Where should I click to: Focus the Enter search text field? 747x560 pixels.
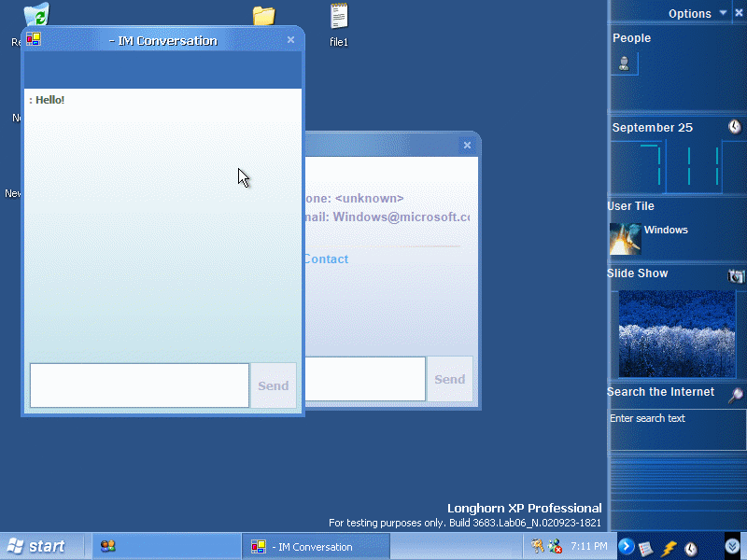pos(678,429)
